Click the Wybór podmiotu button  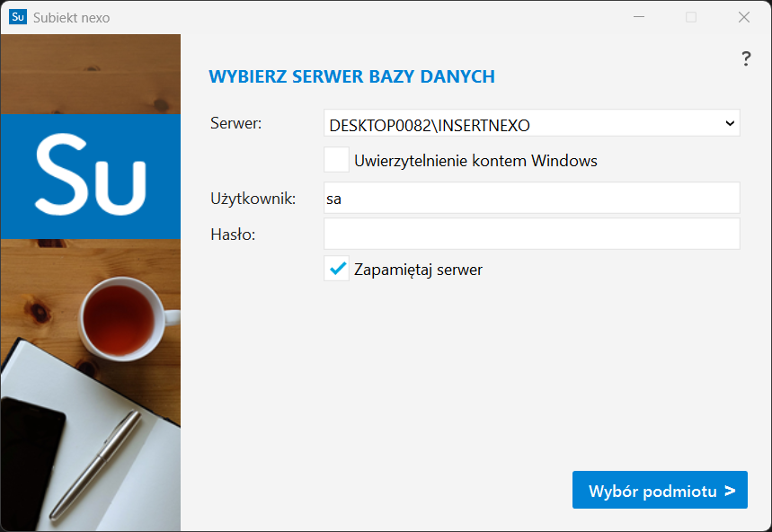point(660,490)
